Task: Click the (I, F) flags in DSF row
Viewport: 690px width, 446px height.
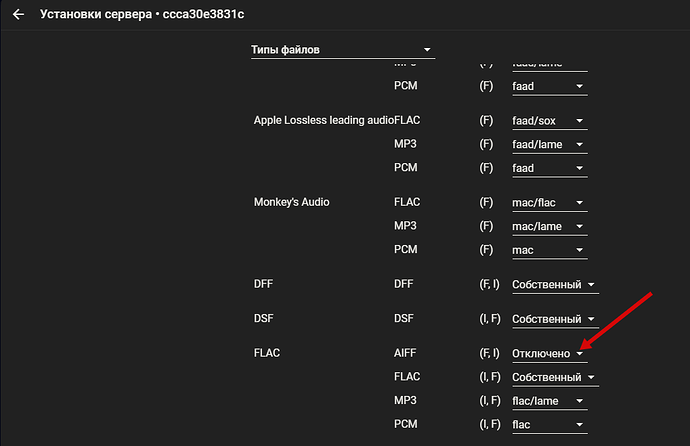Action: point(490,319)
